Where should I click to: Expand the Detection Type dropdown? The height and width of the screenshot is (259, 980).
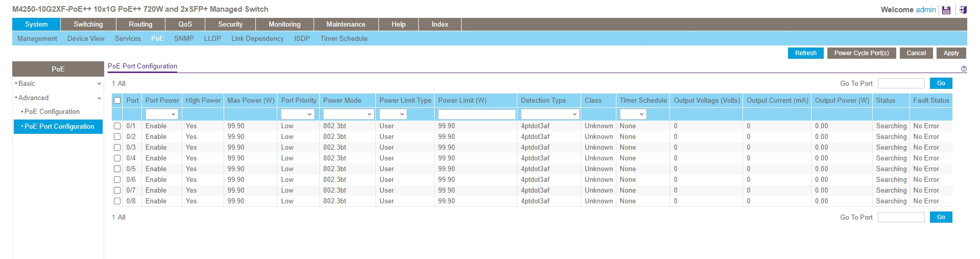549,114
